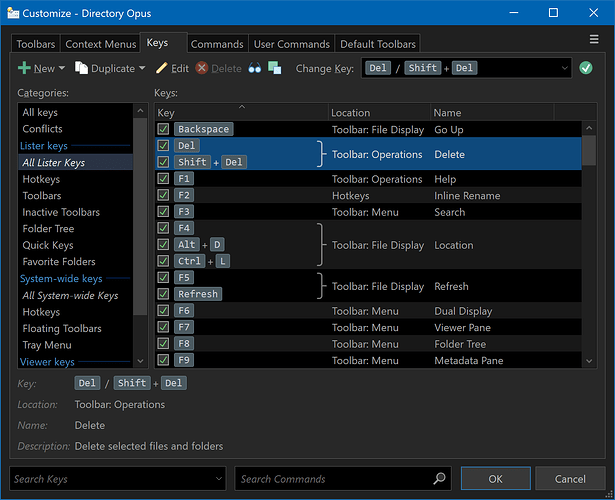615x500 pixels.
Task: Select the Viewer Pane row
Action: 368,327
